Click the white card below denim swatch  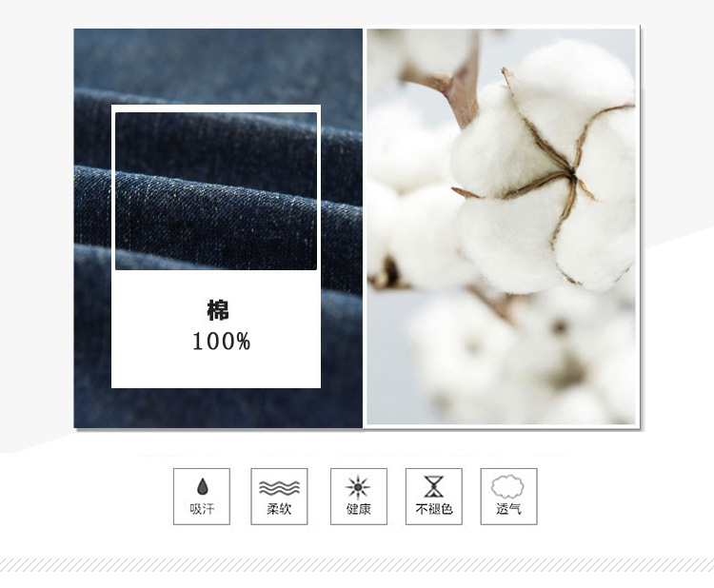pyautogui.click(x=216, y=329)
